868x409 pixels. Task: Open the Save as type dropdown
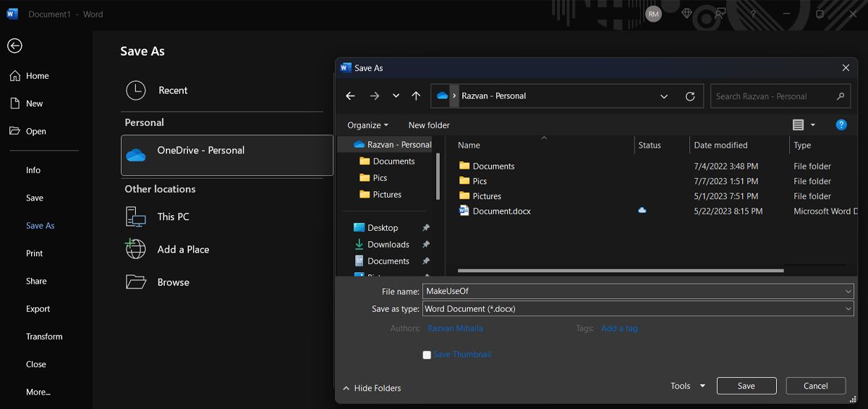637,308
